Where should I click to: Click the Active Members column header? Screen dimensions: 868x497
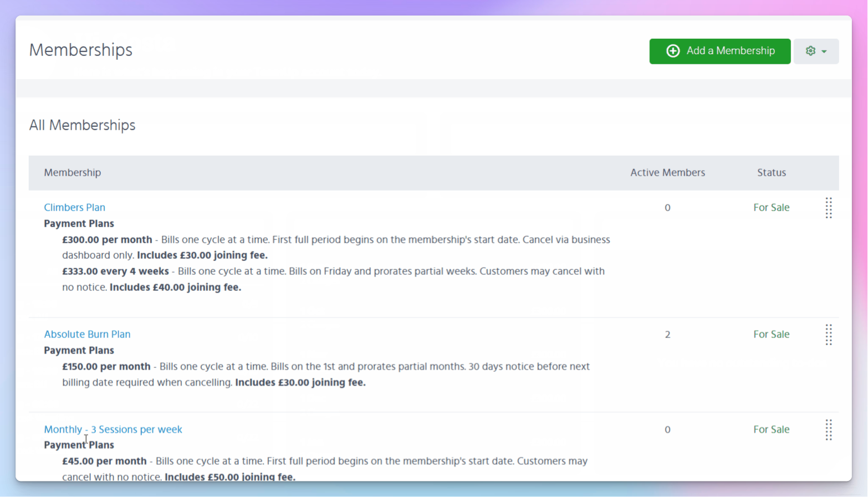click(667, 172)
